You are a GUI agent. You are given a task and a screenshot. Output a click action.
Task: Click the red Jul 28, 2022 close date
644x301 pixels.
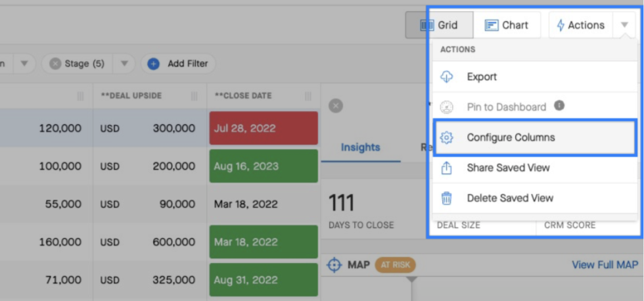click(264, 128)
